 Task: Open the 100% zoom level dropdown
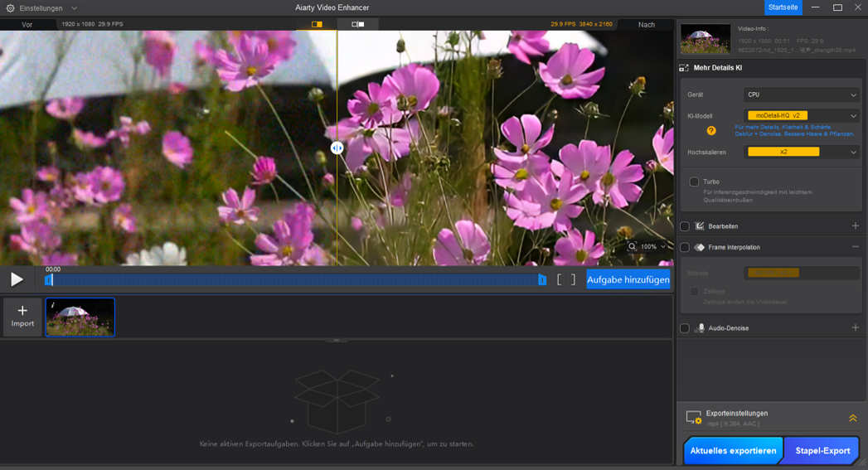pyautogui.click(x=654, y=246)
